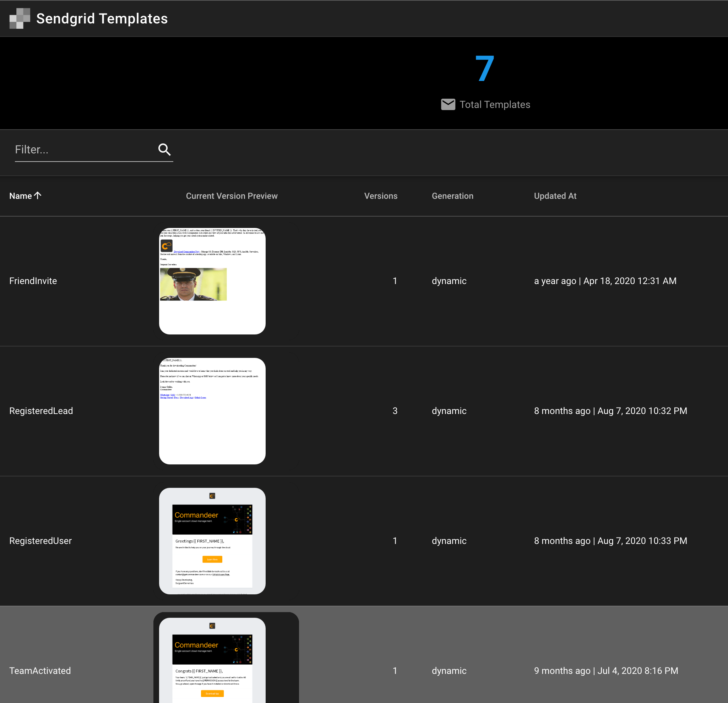Image resolution: width=728 pixels, height=703 pixels.
Task: Click date Aug 7, 2020 10:33 PM
Action: tap(642, 541)
